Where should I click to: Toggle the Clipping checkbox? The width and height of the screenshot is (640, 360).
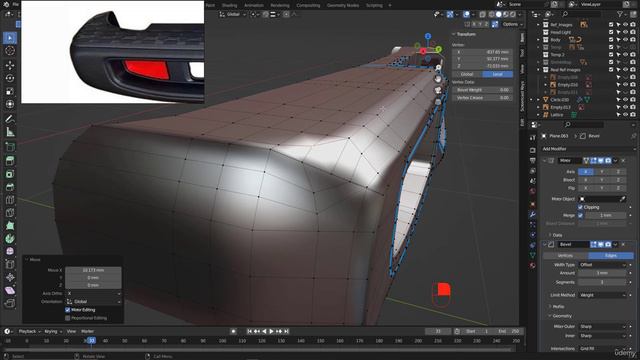[x=580, y=207]
